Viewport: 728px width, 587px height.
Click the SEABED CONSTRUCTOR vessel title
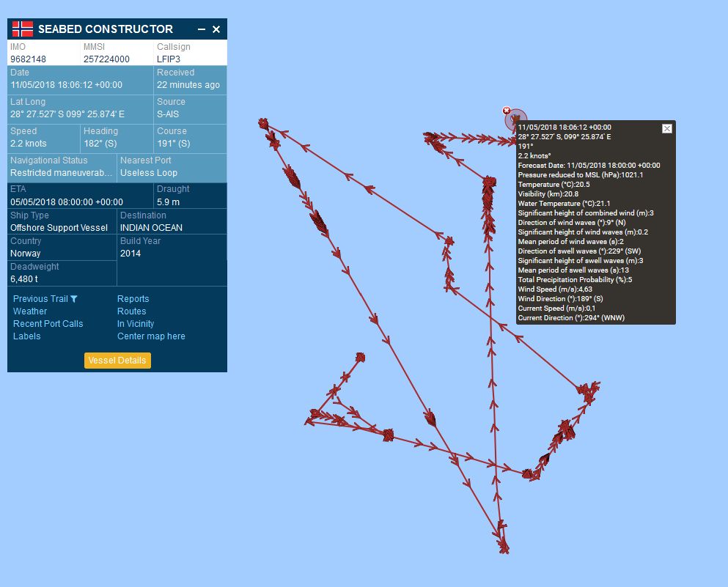coord(106,29)
